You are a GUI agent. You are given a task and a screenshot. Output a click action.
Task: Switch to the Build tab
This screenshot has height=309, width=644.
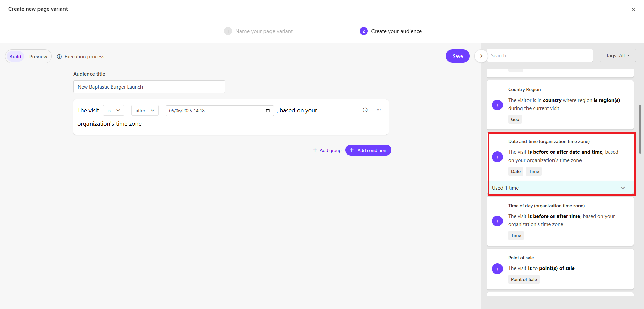[x=15, y=57]
